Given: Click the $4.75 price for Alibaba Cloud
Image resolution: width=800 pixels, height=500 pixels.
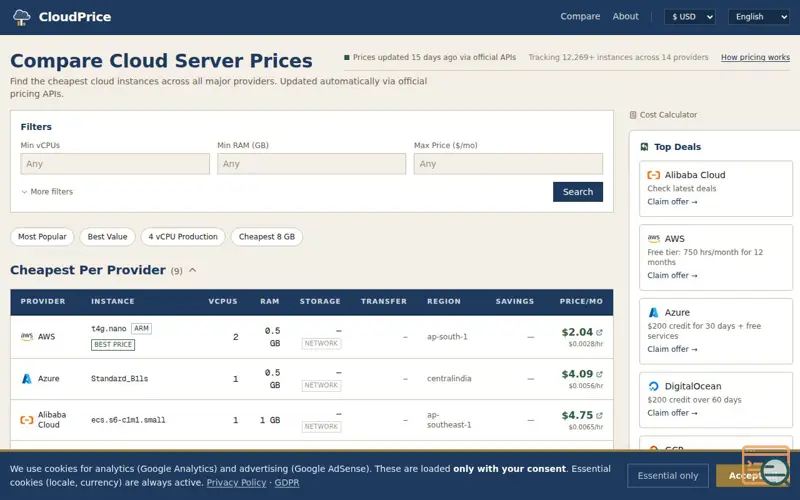Looking at the screenshot, I should [577, 415].
